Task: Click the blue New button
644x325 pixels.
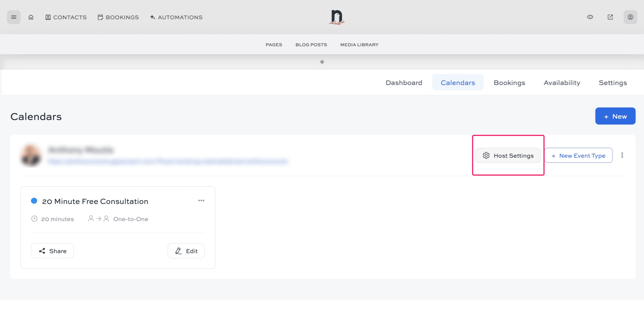Action: 615,116
